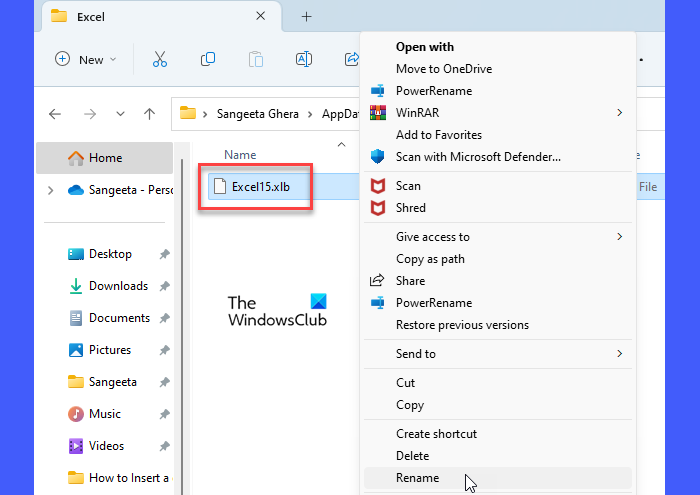Click the Paste clipboard toolbar icon
The image size is (700, 495).
[x=256, y=59]
